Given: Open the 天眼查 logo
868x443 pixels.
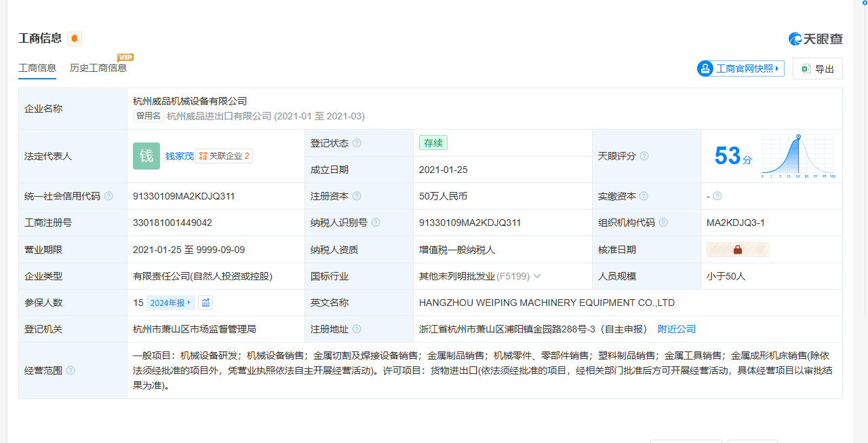Looking at the screenshot, I should coord(816,39).
